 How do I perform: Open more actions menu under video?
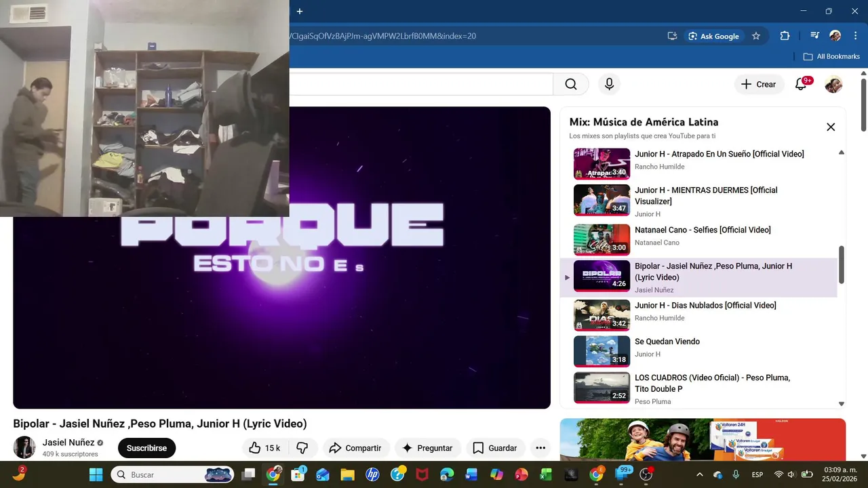coord(540,448)
